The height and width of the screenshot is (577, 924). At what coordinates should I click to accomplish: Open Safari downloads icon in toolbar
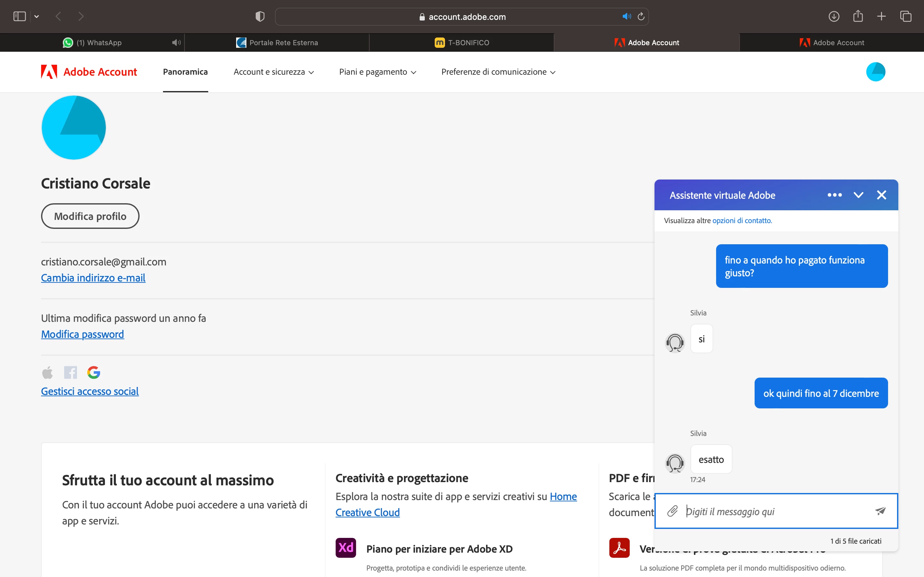coord(834,16)
